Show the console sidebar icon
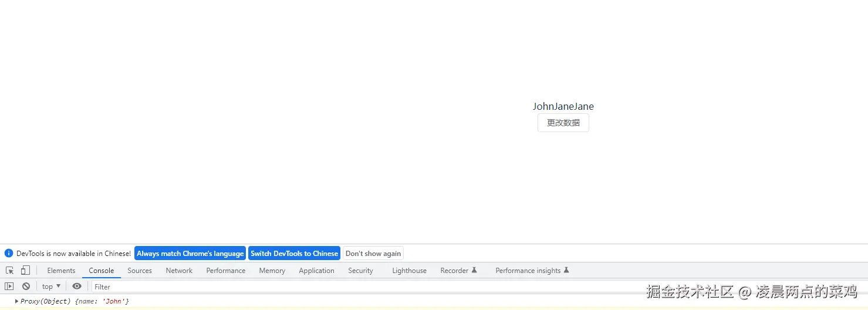Viewport: 868px width, 310px height. (x=9, y=287)
